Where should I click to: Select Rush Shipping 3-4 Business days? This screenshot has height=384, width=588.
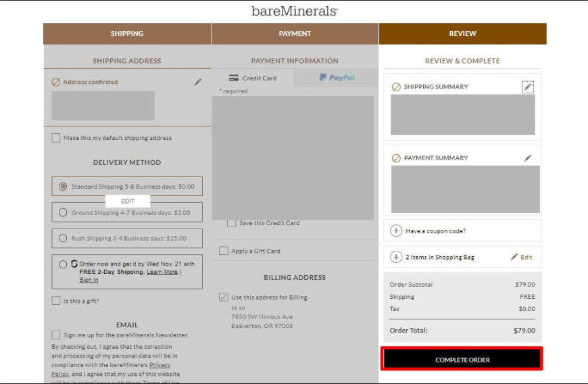(63, 238)
